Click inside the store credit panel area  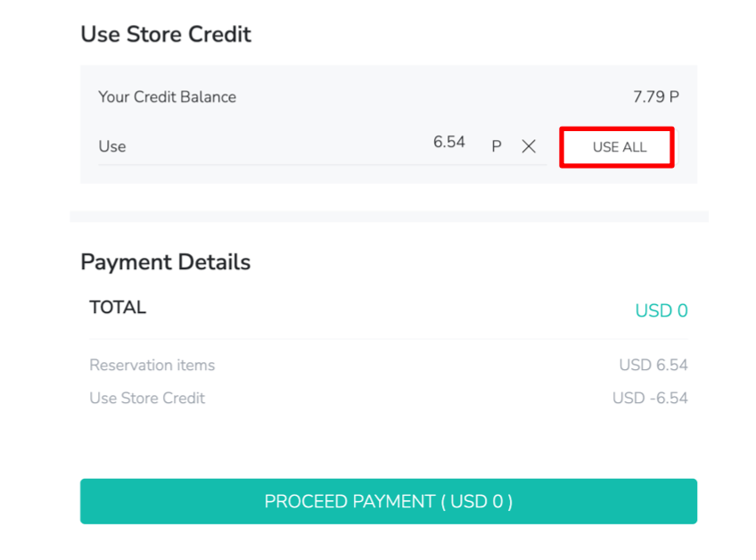click(388, 123)
